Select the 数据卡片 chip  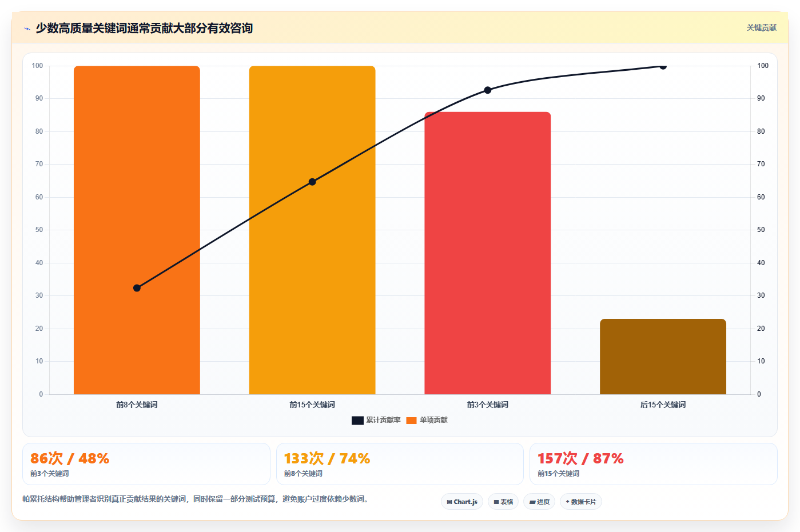click(581, 502)
